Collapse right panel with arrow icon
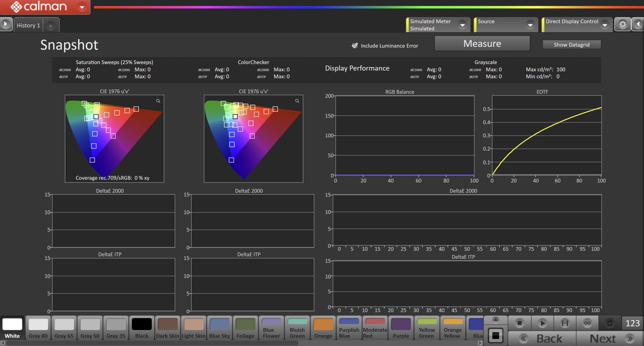This screenshot has width=644, height=346. tap(638, 24)
